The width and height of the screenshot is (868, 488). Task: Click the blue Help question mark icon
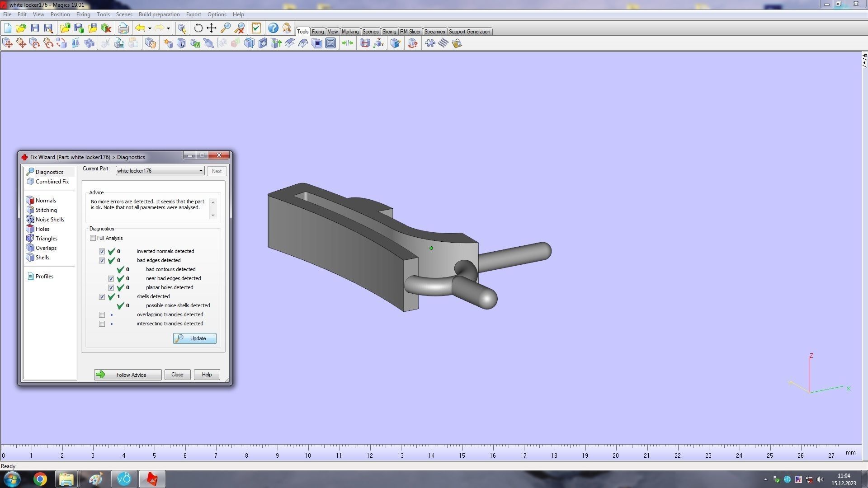273,28
